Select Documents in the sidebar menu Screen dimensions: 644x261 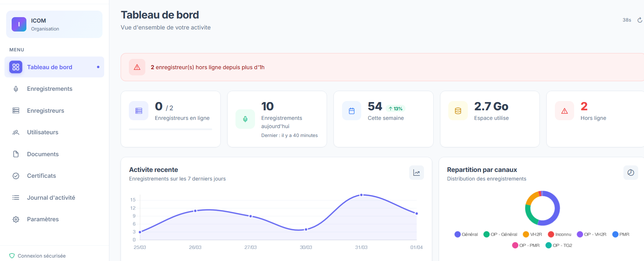point(43,154)
